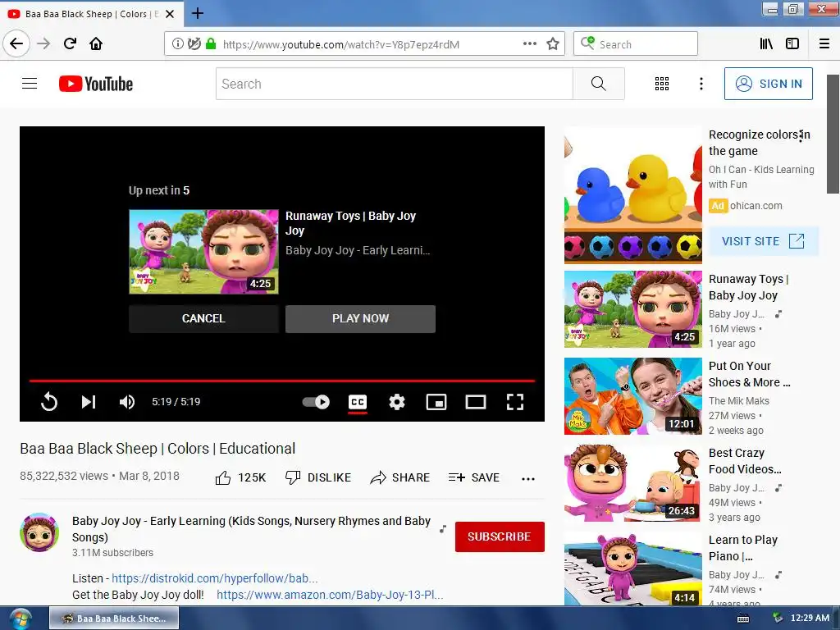Open the Runaway Toys up-next thumbnail in player

point(203,252)
